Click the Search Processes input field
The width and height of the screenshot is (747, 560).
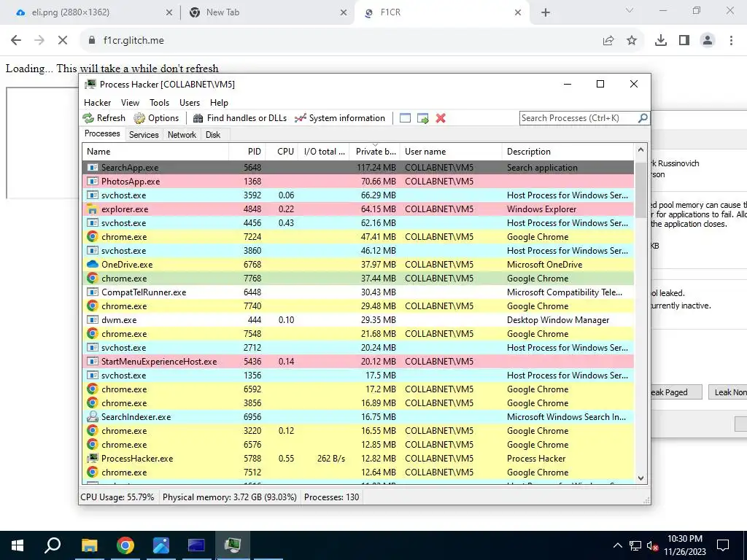click(578, 117)
